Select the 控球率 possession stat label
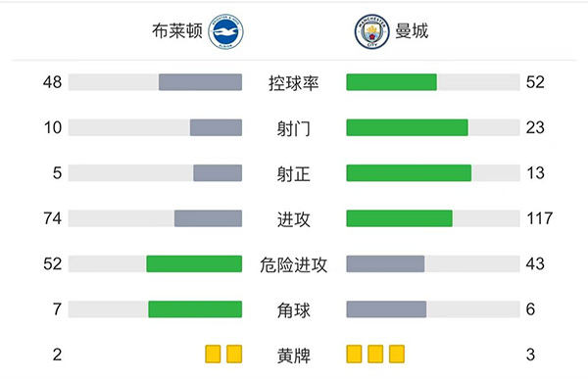The height and width of the screenshot is (379, 588). coord(294,83)
